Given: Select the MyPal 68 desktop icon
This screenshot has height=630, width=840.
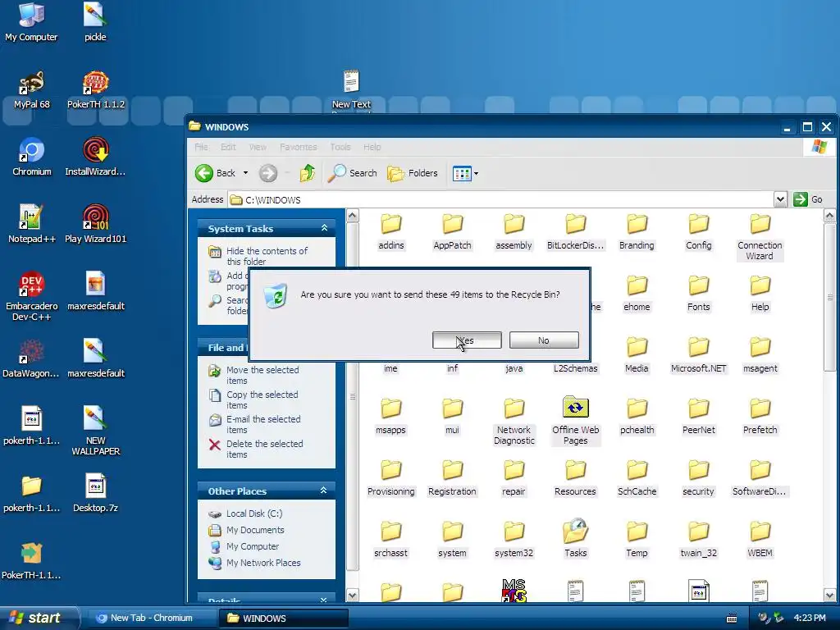Looking at the screenshot, I should 32,90.
